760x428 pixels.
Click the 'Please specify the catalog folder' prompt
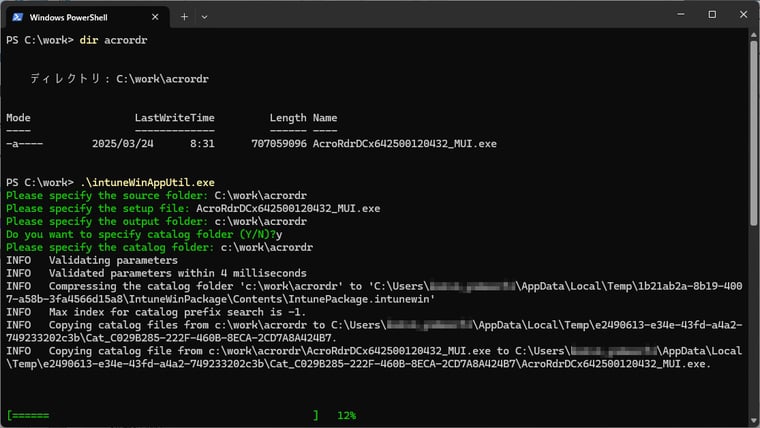(110, 248)
